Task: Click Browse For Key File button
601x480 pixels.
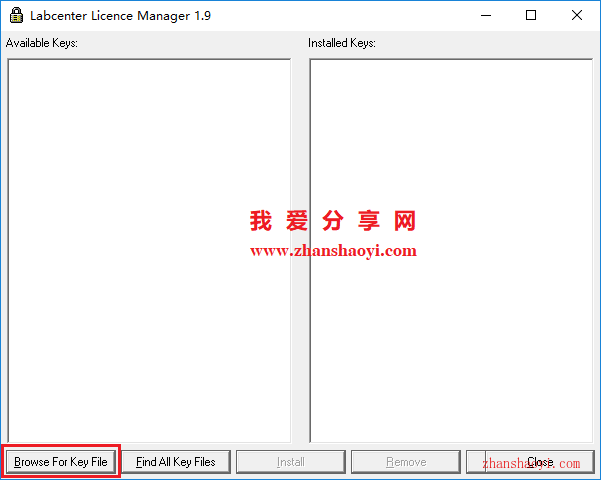Action: [61, 462]
